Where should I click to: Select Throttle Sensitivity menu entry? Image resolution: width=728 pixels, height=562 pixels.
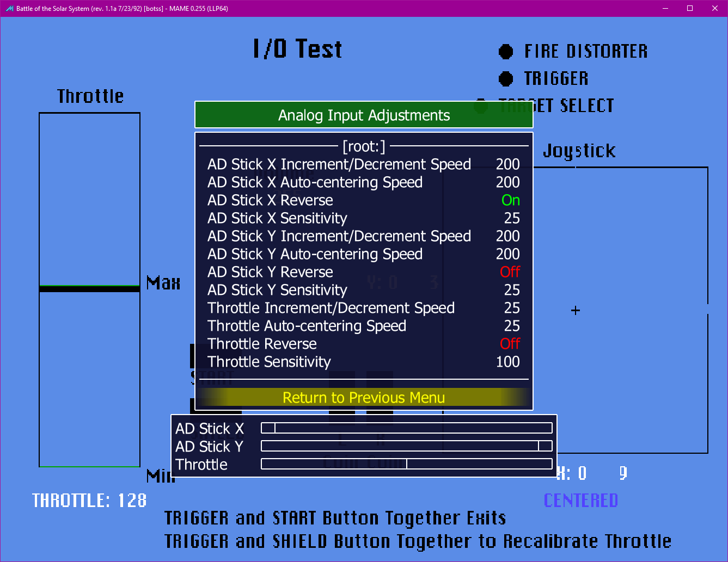[269, 362]
